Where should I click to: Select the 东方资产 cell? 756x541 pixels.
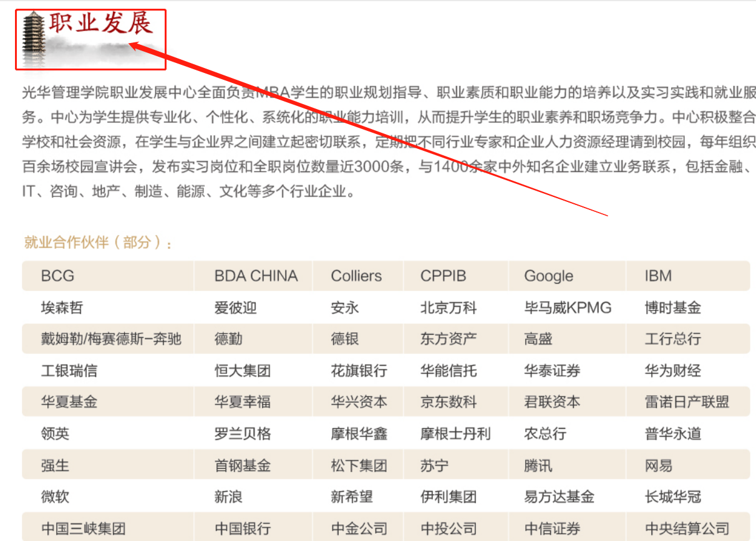point(448,339)
